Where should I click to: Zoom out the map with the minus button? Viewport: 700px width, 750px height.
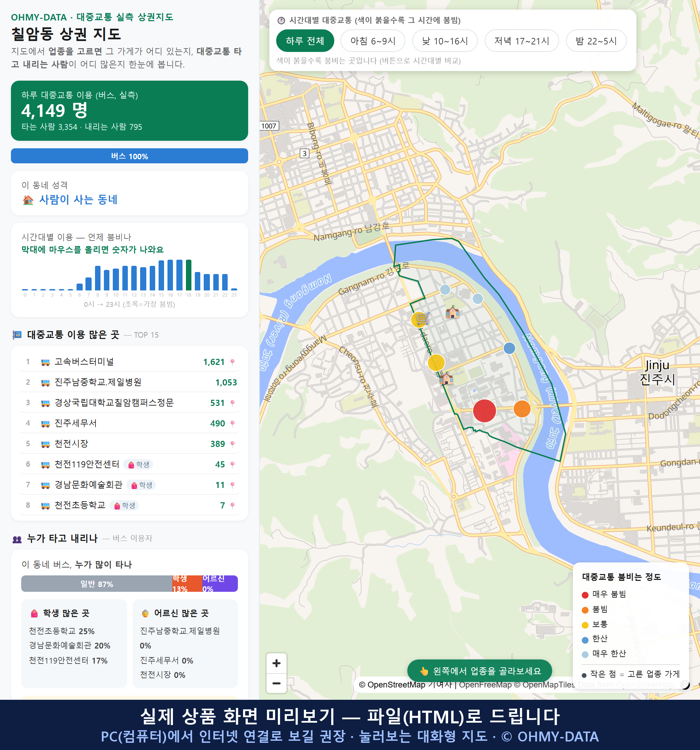(276, 683)
